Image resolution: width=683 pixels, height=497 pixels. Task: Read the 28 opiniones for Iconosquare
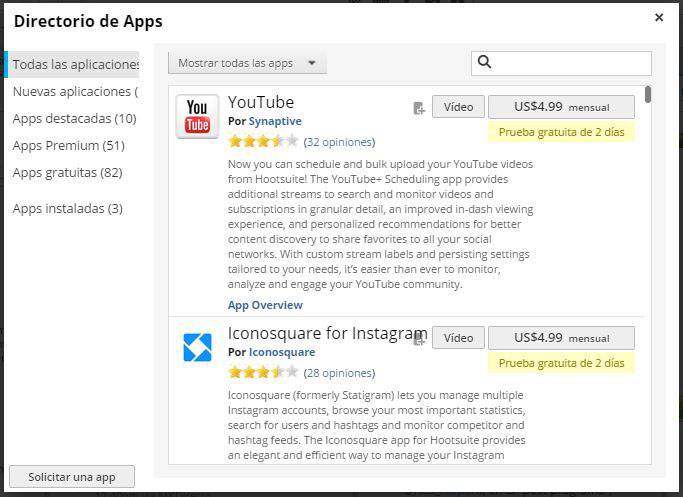[x=339, y=373]
